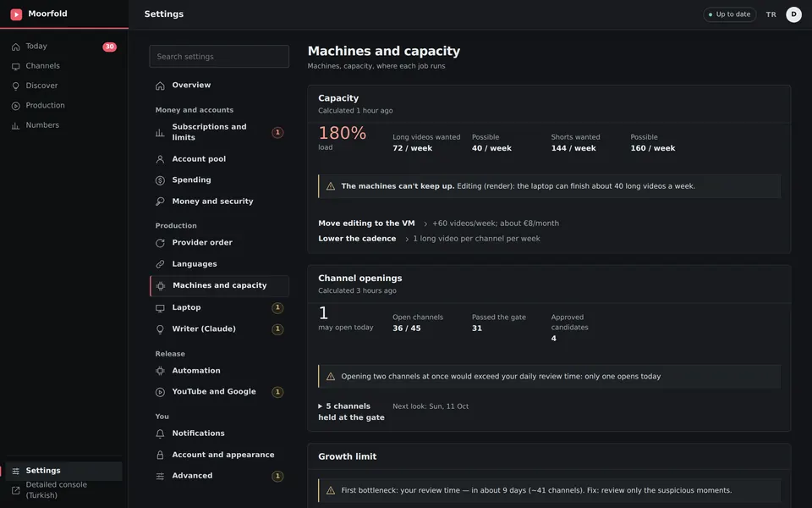Open Discover via its lightbulb icon

pyautogui.click(x=15, y=86)
